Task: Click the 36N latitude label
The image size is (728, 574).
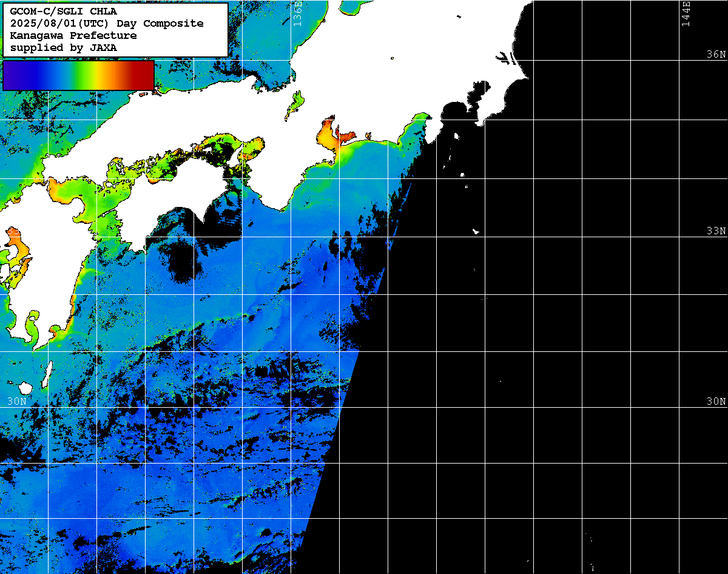Action: [716, 54]
